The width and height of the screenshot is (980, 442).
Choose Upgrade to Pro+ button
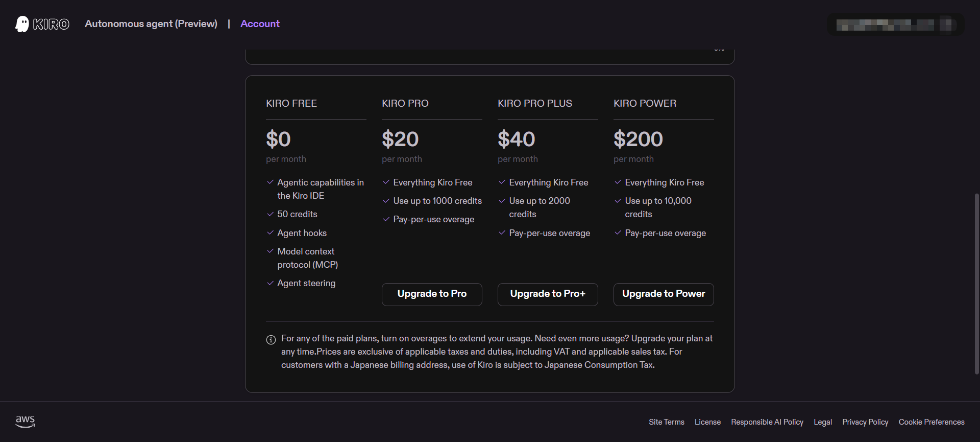point(548,294)
